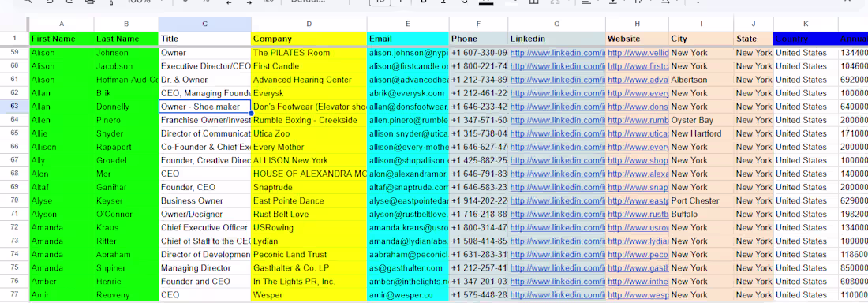
Task: Select column K header
Action: click(806, 24)
